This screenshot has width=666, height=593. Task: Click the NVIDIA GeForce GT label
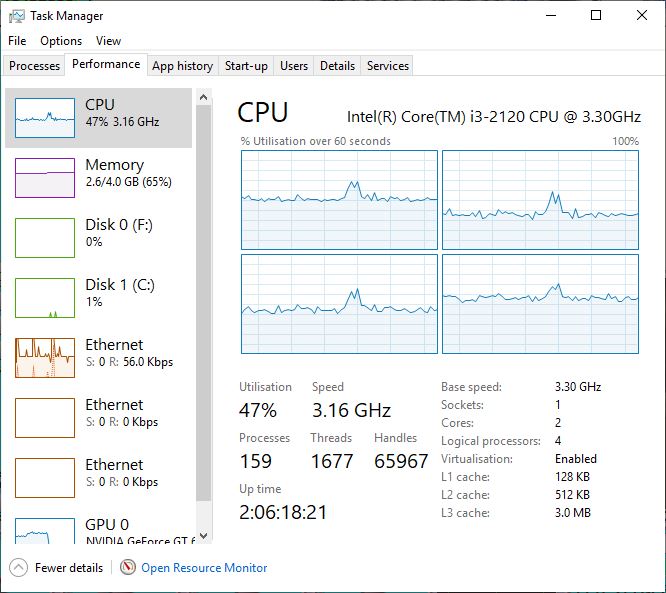(140, 540)
